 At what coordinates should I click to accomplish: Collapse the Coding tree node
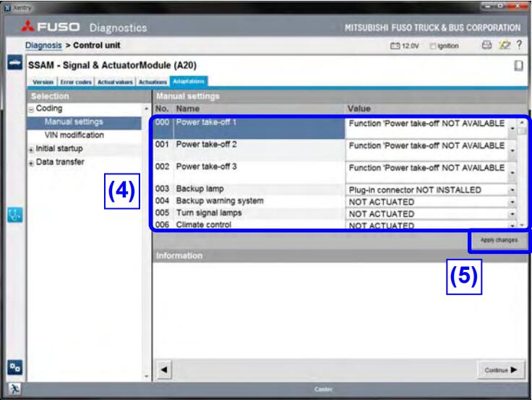[x=31, y=109]
